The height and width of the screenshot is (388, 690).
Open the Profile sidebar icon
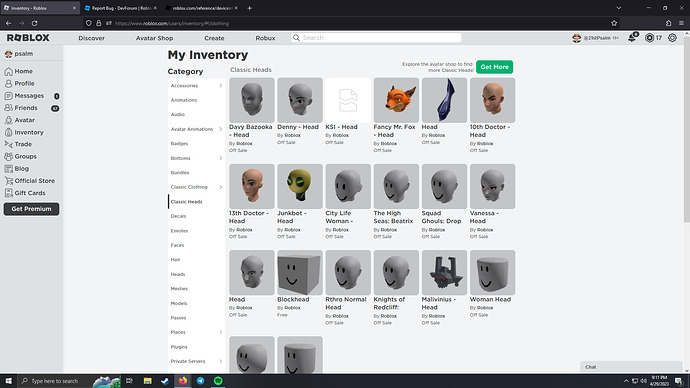pos(8,83)
